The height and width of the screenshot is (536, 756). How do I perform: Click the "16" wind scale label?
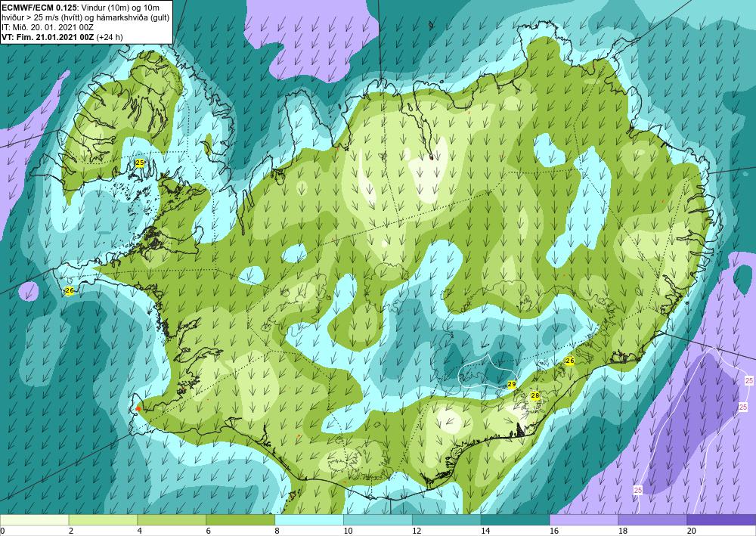(x=554, y=531)
